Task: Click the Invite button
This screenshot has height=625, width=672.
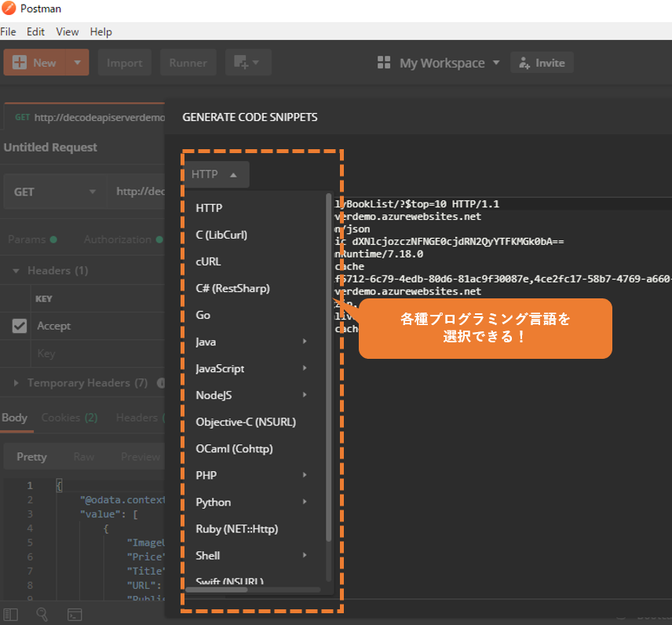Action: pyautogui.click(x=542, y=63)
